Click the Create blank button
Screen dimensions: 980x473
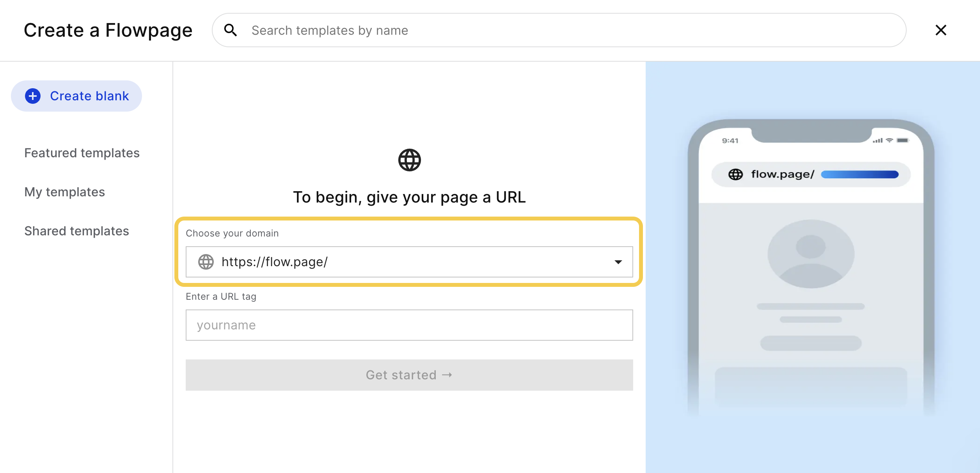tap(76, 96)
